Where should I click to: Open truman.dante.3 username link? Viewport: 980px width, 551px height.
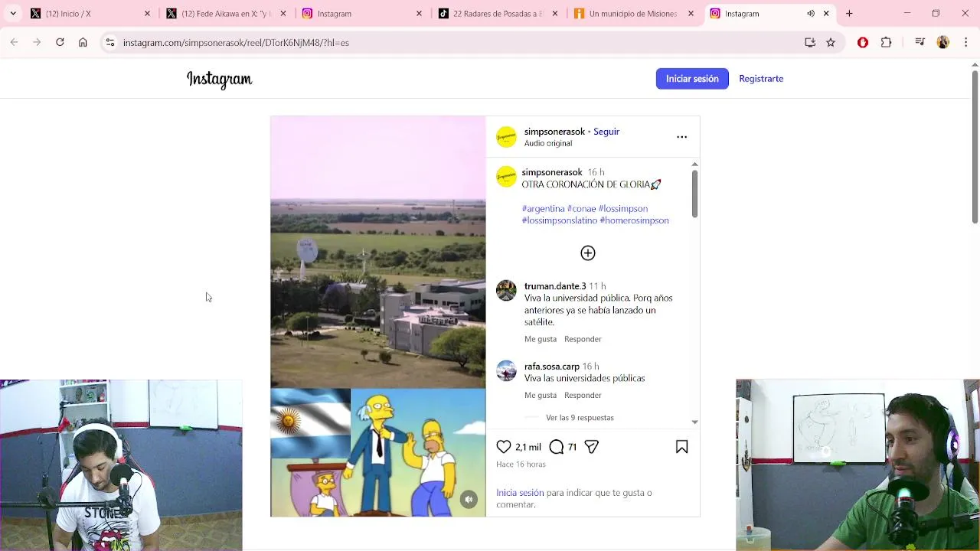[x=555, y=286]
